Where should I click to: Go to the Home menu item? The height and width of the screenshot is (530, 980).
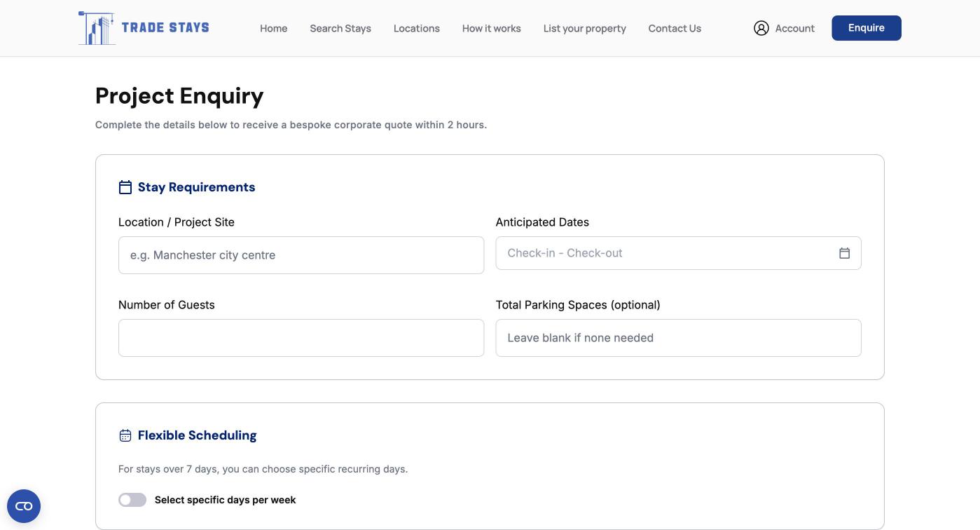[274, 28]
